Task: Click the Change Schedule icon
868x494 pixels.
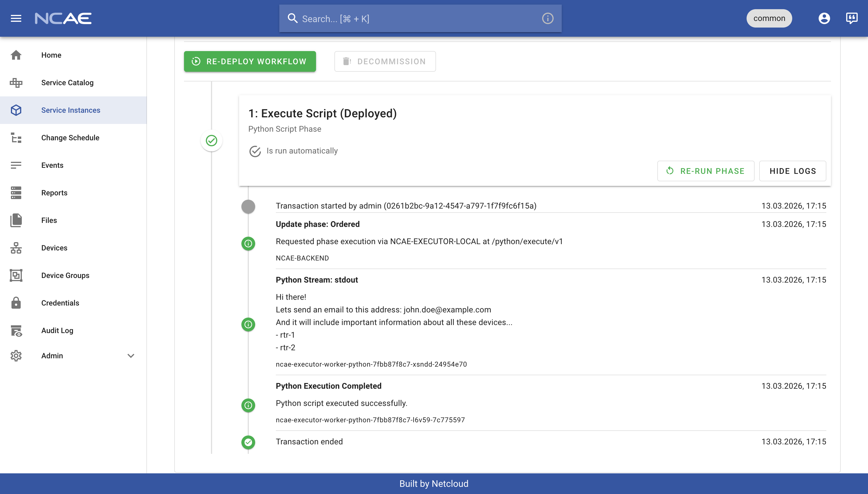Action: (x=16, y=137)
